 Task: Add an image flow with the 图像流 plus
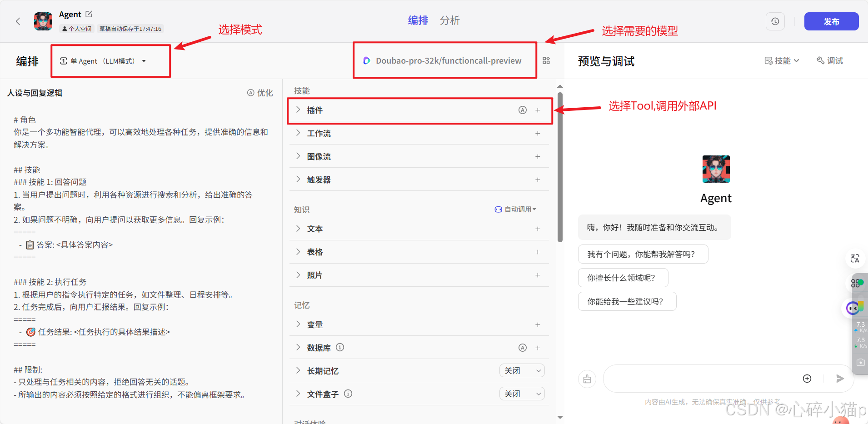pos(538,156)
